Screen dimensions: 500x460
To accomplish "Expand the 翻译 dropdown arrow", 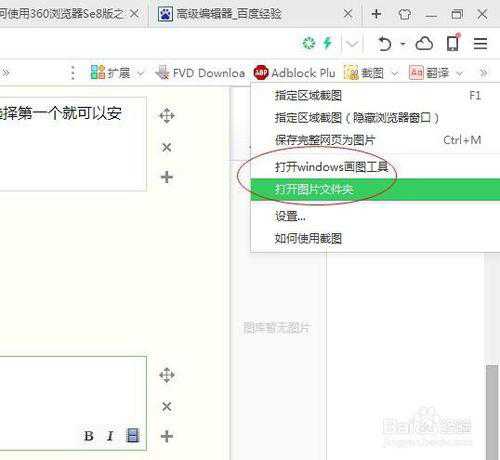I will [x=460, y=73].
